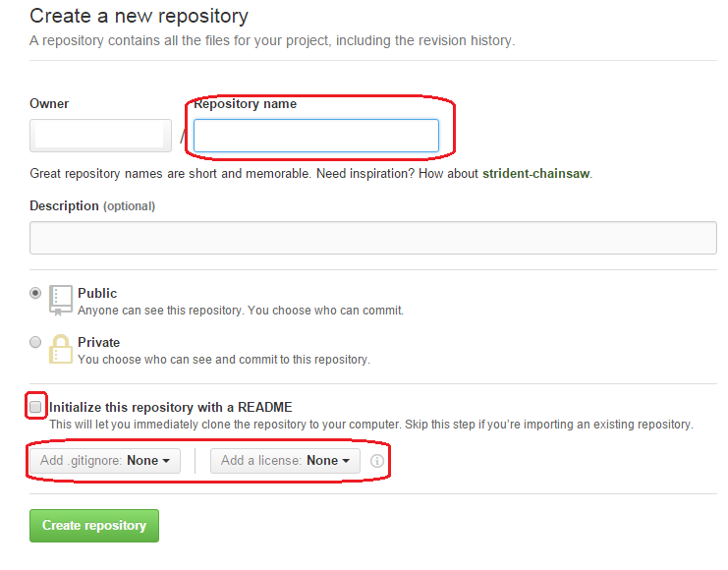Click the Create a new repository heading
Image resolution: width=728 pixels, height=570 pixels.
pos(140,17)
